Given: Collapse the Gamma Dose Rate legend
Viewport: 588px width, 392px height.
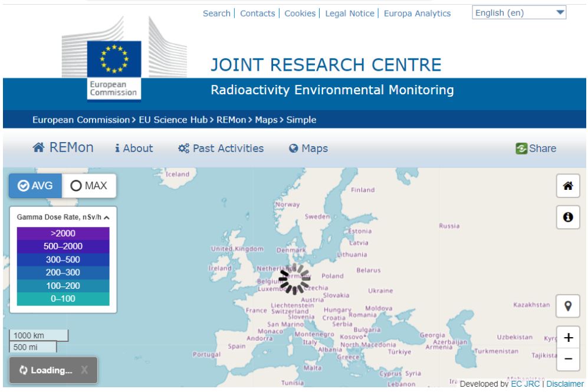Looking at the screenshot, I should click(x=107, y=218).
